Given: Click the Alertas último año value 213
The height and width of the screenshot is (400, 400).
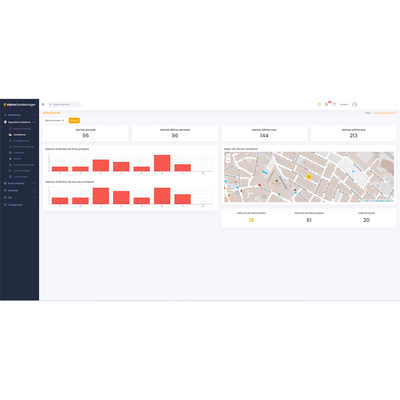Looking at the screenshot, I should (354, 136).
